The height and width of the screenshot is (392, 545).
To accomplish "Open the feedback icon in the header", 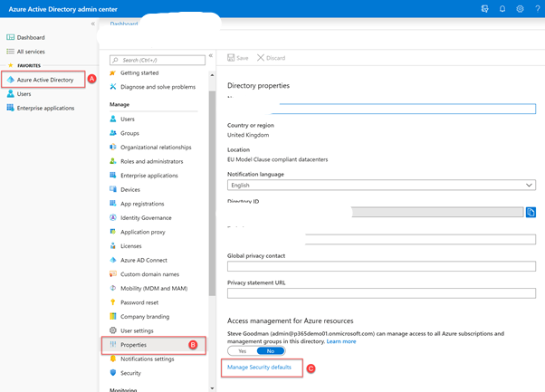I will coord(484,9).
